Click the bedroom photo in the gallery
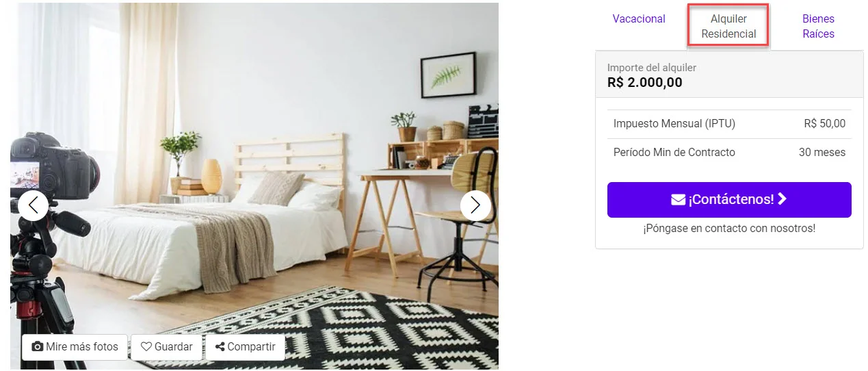Viewport: 868px width, 371px height. tap(254, 186)
